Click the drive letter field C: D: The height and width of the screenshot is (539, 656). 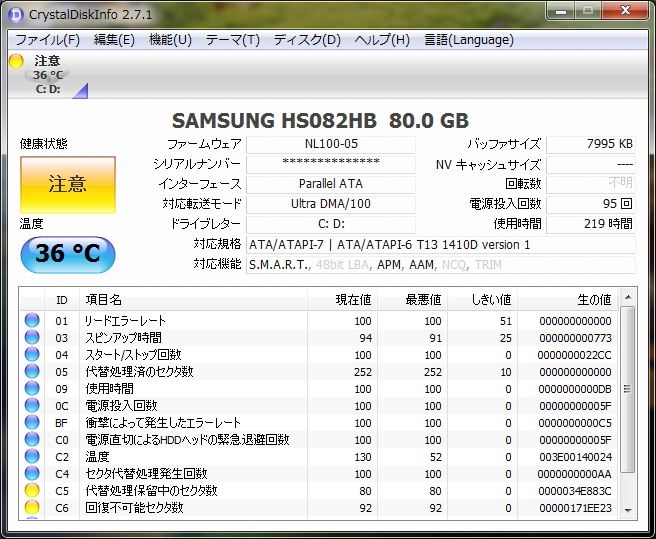click(x=331, y=224)
